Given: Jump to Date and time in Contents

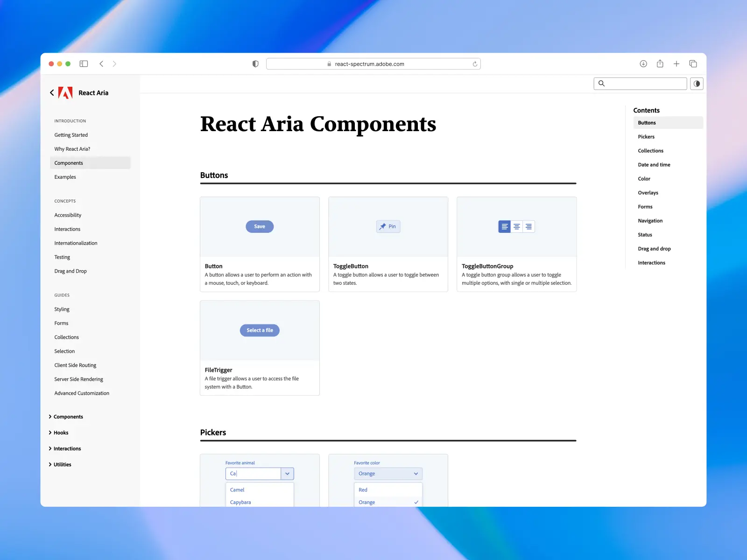Looking at the screenshot, I should (654, 165).
